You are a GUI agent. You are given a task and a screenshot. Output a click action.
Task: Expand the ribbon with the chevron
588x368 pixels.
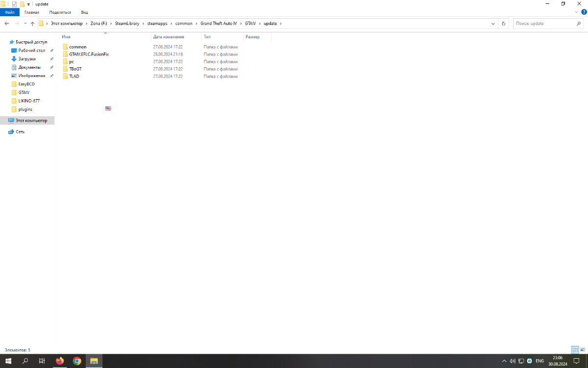[576, 12]
